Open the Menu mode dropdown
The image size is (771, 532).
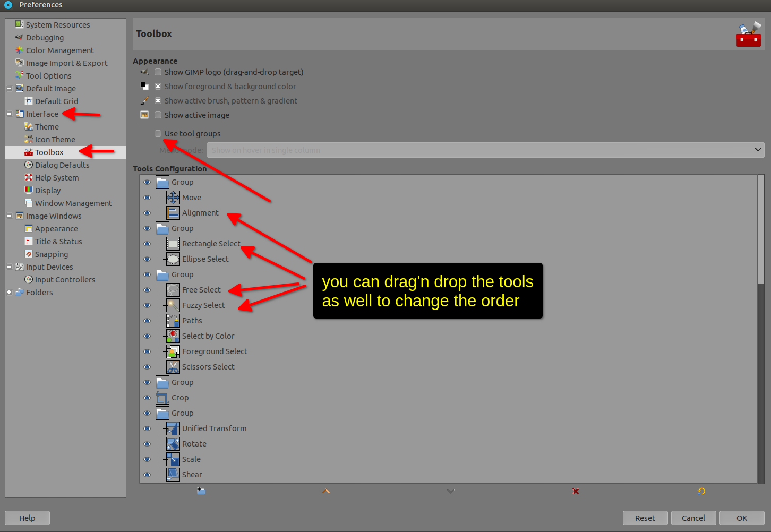coord(485,150)
